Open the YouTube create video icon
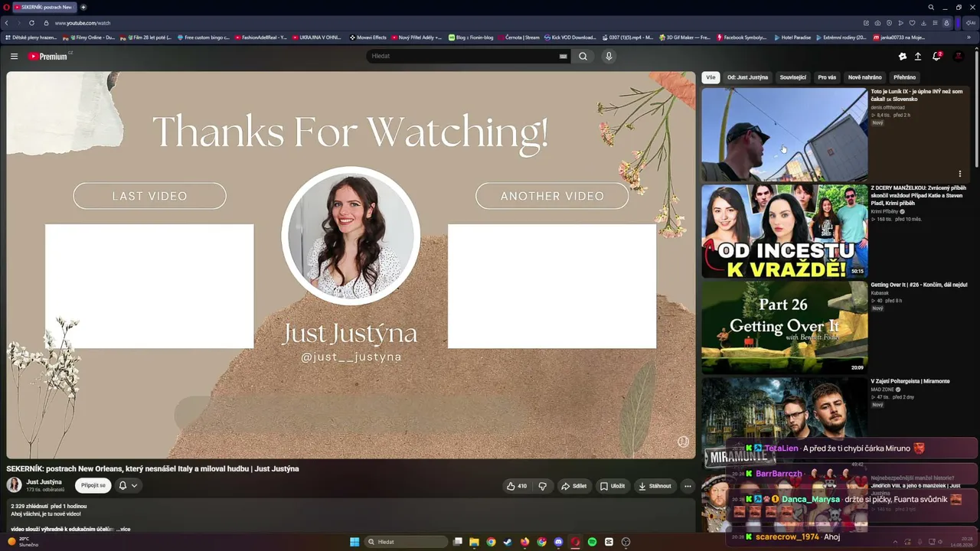Screen dimensions: 980x551 (902, 56)
